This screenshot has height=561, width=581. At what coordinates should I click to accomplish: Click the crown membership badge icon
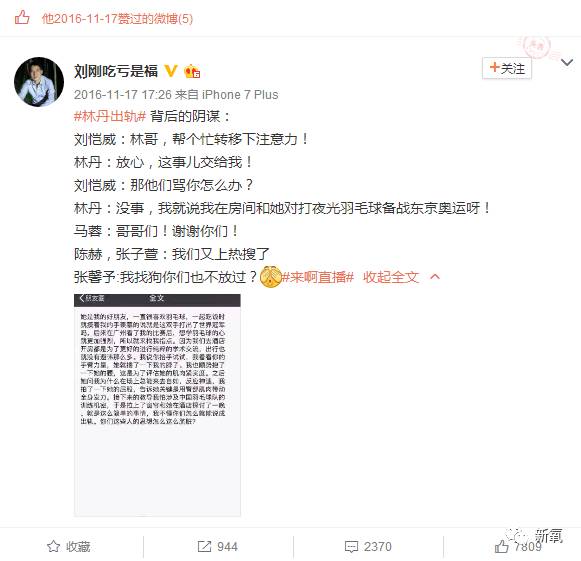point(192,70)
